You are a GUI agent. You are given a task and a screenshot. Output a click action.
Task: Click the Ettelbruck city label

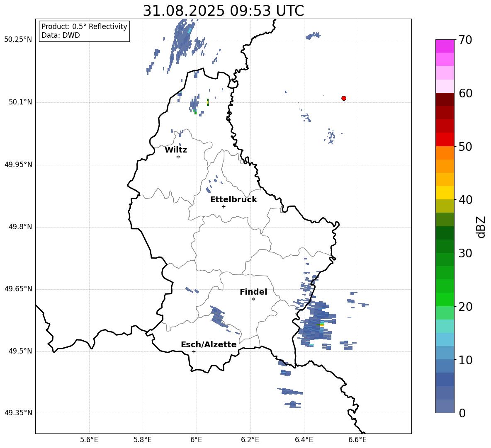(x=233, y=200)
